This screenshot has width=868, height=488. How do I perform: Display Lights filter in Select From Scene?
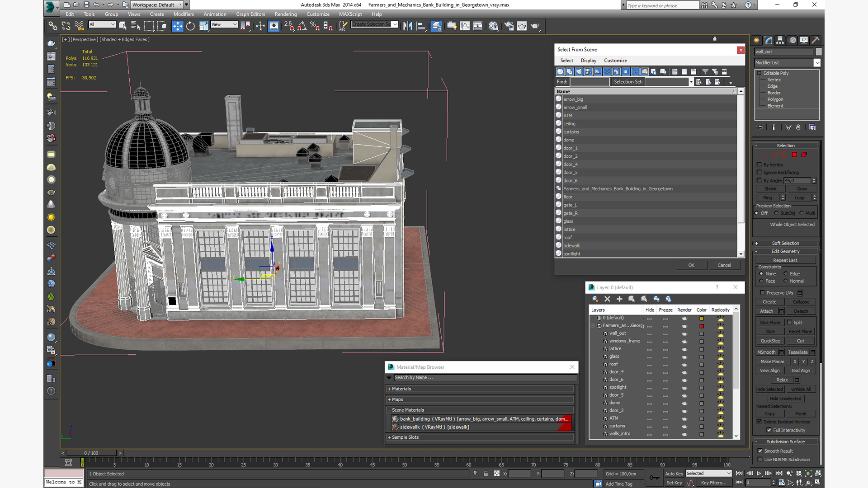(579, 71)
